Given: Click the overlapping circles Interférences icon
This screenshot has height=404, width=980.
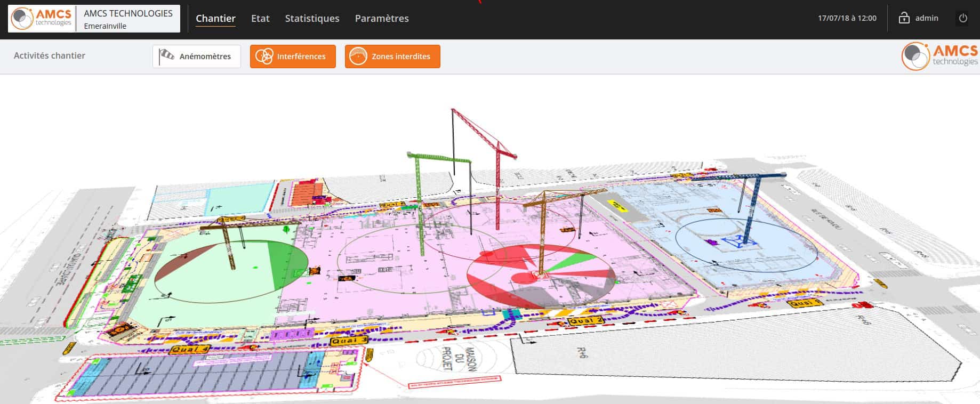Looking at the screenshot, I should click(x=264, y=56).
